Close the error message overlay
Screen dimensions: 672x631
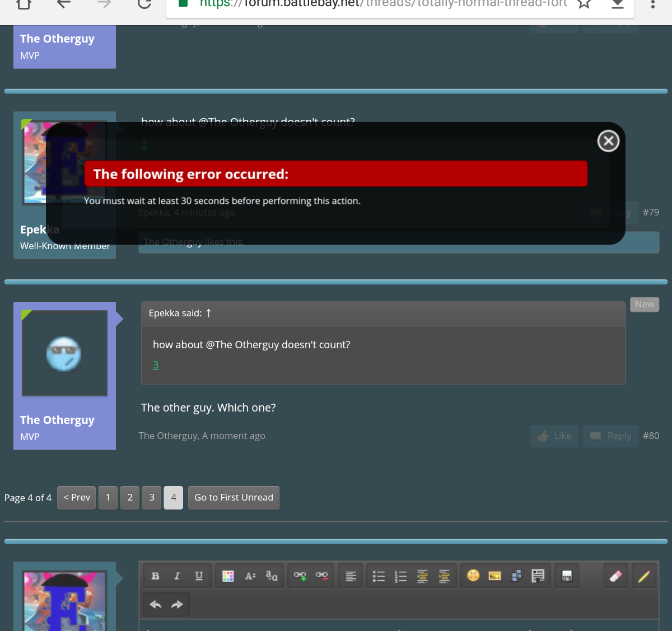pyautogui.click(x=608, y=141)
